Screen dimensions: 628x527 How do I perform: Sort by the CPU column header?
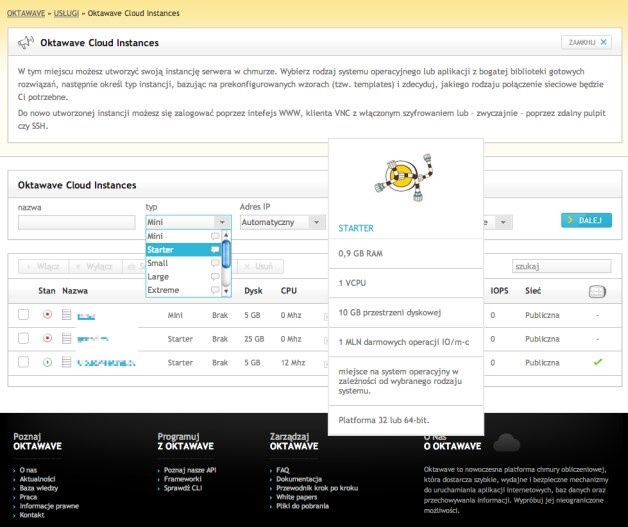(289, 291)
